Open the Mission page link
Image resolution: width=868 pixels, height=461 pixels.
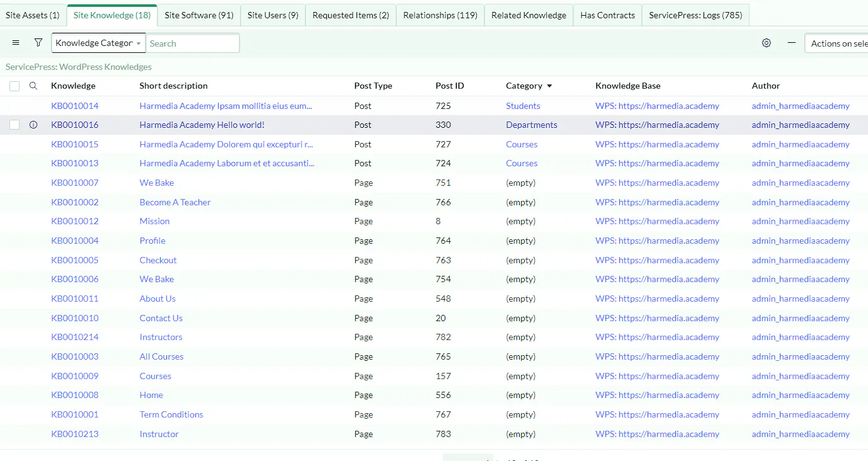coord(155,221)
